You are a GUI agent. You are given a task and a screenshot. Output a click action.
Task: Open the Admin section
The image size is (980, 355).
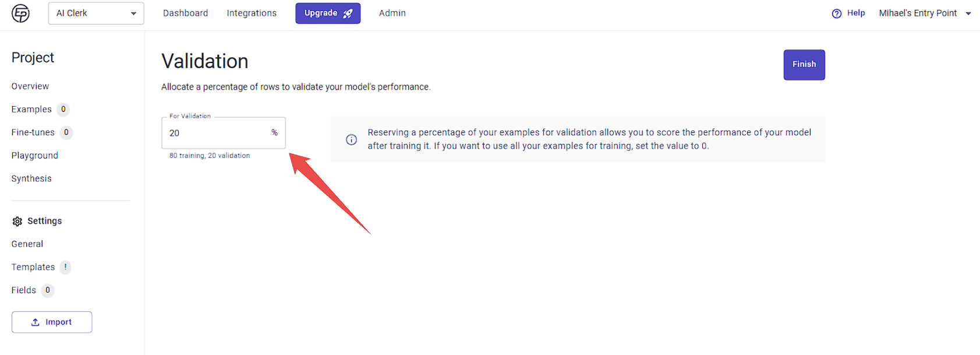[x=392, y=13]
